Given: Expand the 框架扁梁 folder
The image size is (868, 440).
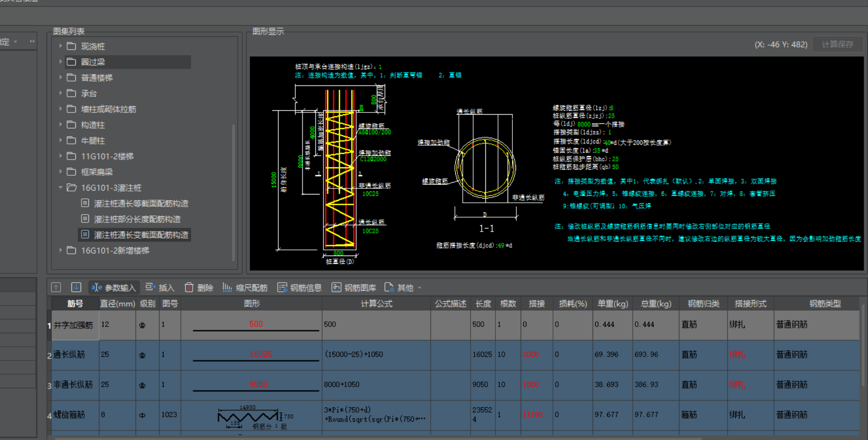Looking at the screenshot, I should pos(61,171).
